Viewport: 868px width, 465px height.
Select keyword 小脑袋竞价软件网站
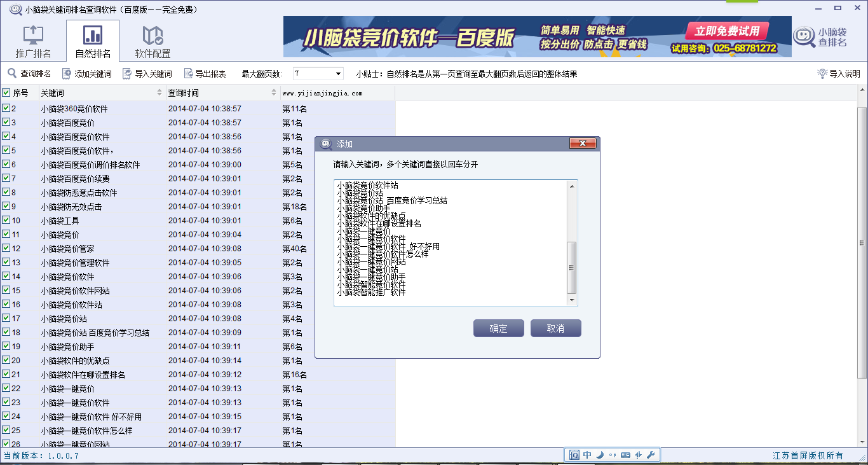(76, 291)
